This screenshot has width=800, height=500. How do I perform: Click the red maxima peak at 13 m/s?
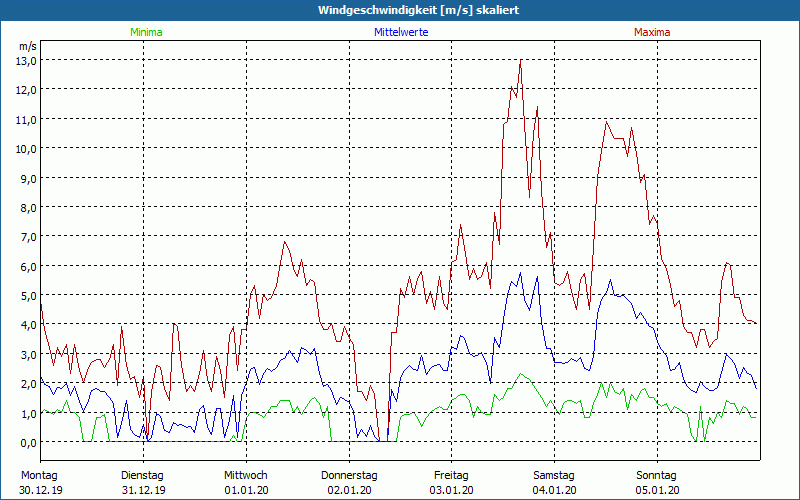pyautogui.click(x=521, y=61)
